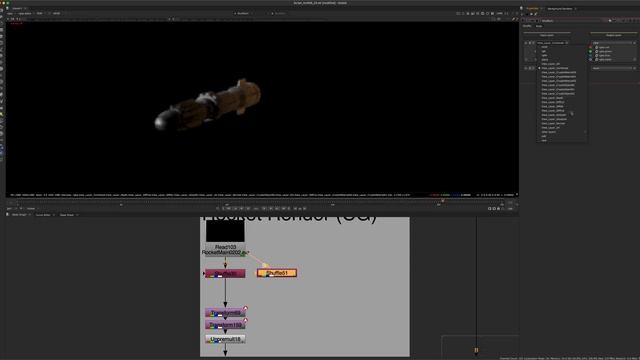Image resolution: width=640 pixels, height=360 pixels.
Task: Click the timeline playhead marker
Action: (x=443, y=201)
